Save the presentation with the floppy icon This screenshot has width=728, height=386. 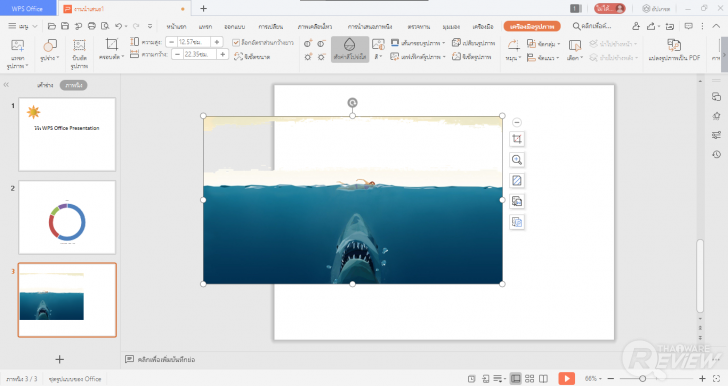pyautogui.click(x=65, y=26)
